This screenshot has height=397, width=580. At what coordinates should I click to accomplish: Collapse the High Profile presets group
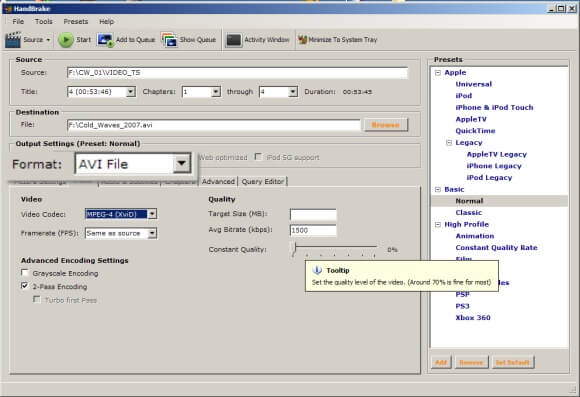pyautogui.click(x=438, y=224)
